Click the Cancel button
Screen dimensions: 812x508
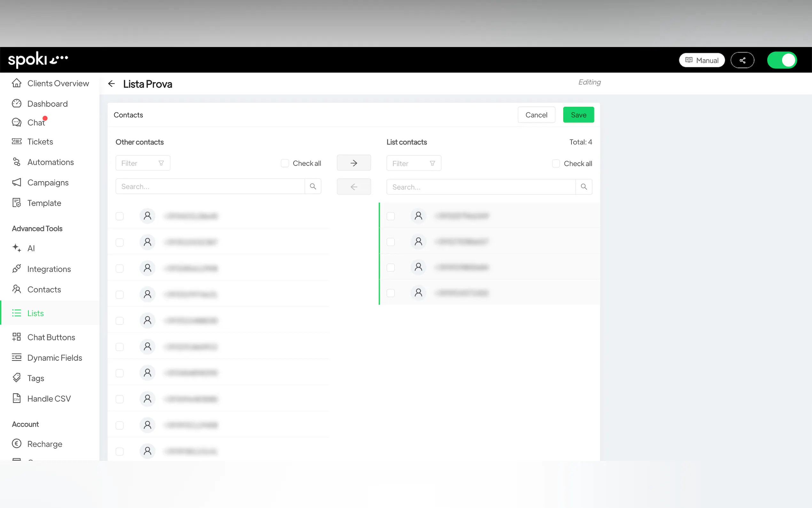click(536, 115)
